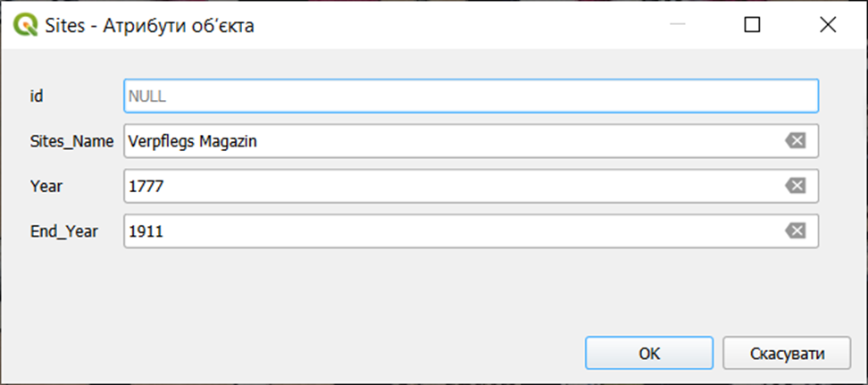Click into the Sites_Name text field
Image resolution: width=868 pixels, height=385 pixels.
[x=536, y=140]
